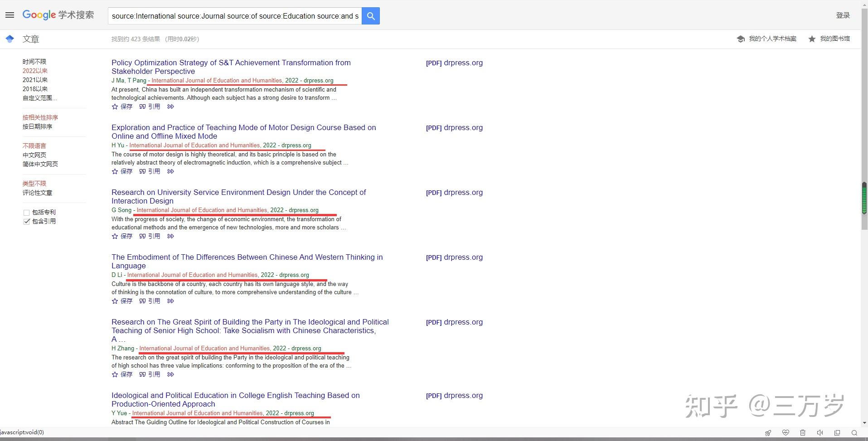This screenshot has height=441, width=868.
Task: Select the 2021以来 time filter
Action: (35, 80)
